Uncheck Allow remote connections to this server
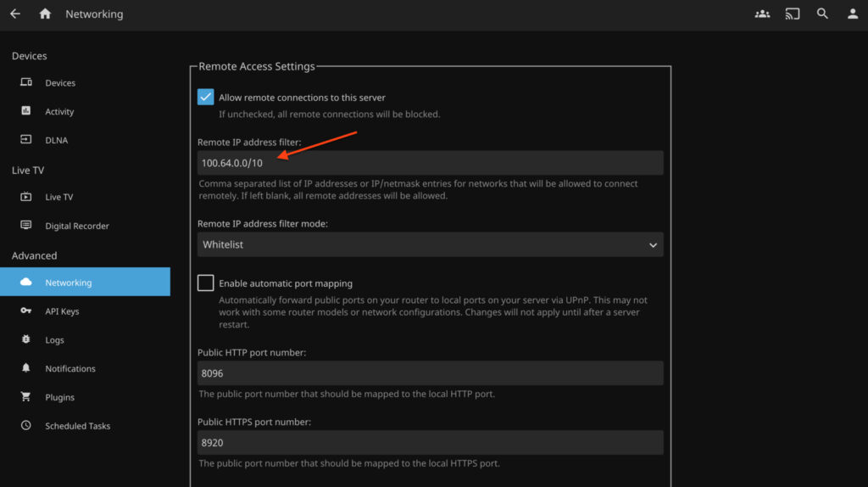 [206, 97]
